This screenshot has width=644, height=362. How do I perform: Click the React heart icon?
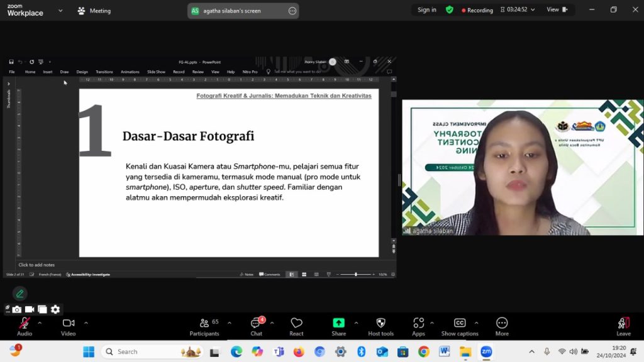point(296,324)
